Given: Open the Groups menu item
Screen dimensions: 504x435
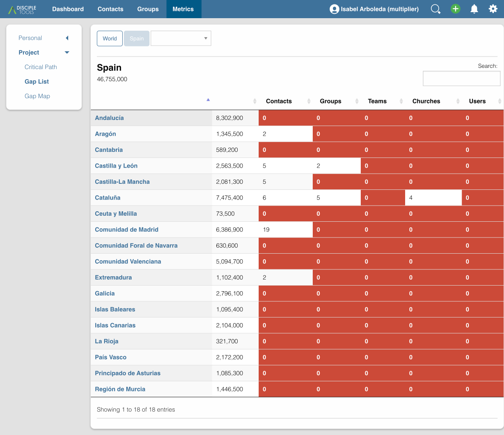Looking at the screenshot, I should pos(148,9).
